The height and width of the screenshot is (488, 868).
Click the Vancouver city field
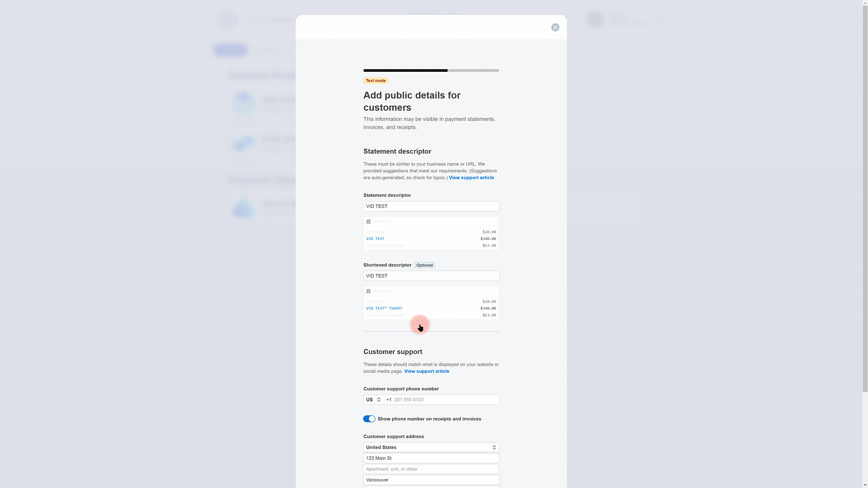click(x=431, y=480)
